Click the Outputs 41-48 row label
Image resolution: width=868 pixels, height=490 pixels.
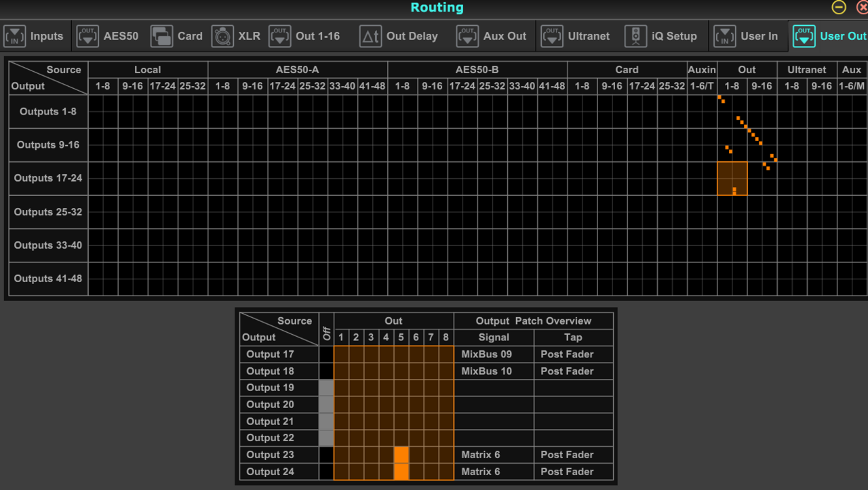(x=48, y=279)
